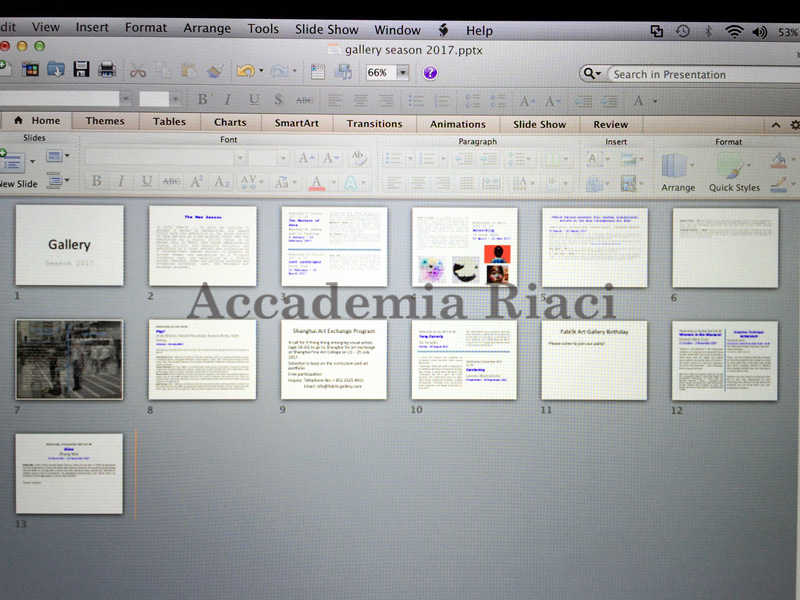Click the Wi-Fi icon in menu bar
Screen dimensions: 800x600
tap(734, 32)
